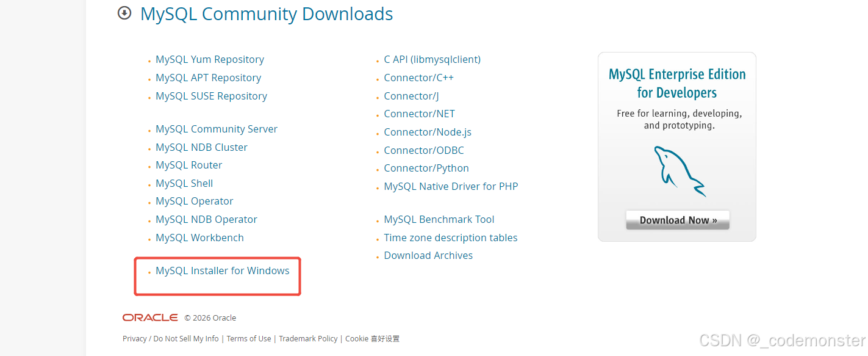
Task: Open Download Archives link
Action: pyautogui.click(x=428, y=255)
